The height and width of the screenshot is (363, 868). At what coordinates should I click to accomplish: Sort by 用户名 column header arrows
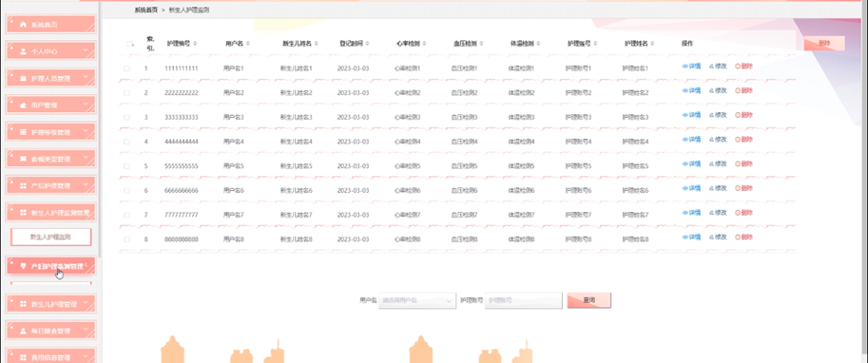point(248,43)
